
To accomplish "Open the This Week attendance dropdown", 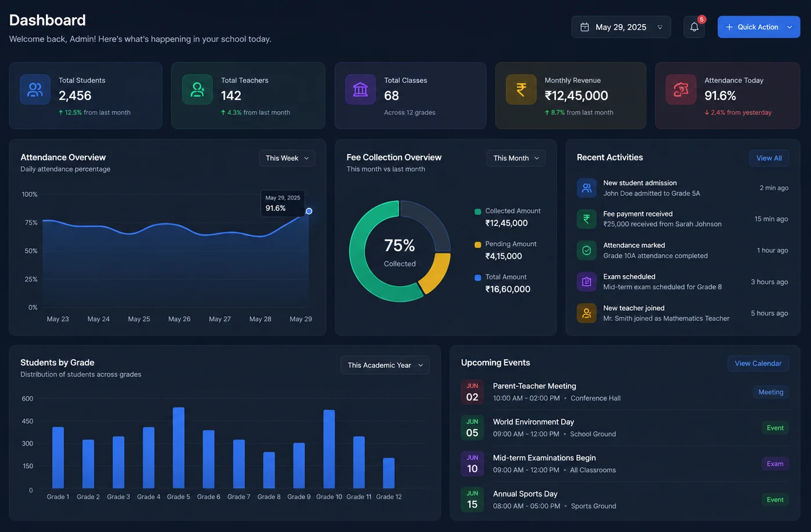I will [287, 158].
